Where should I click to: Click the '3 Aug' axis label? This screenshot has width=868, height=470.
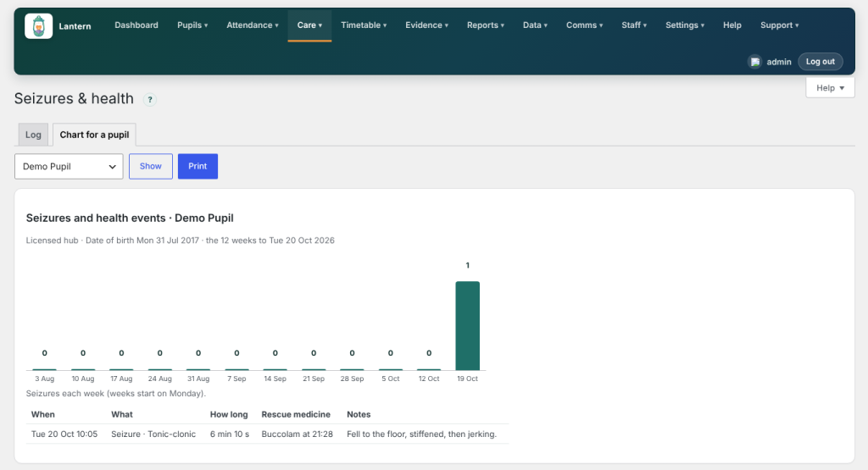pyautogui.click(x=44, y=379)
